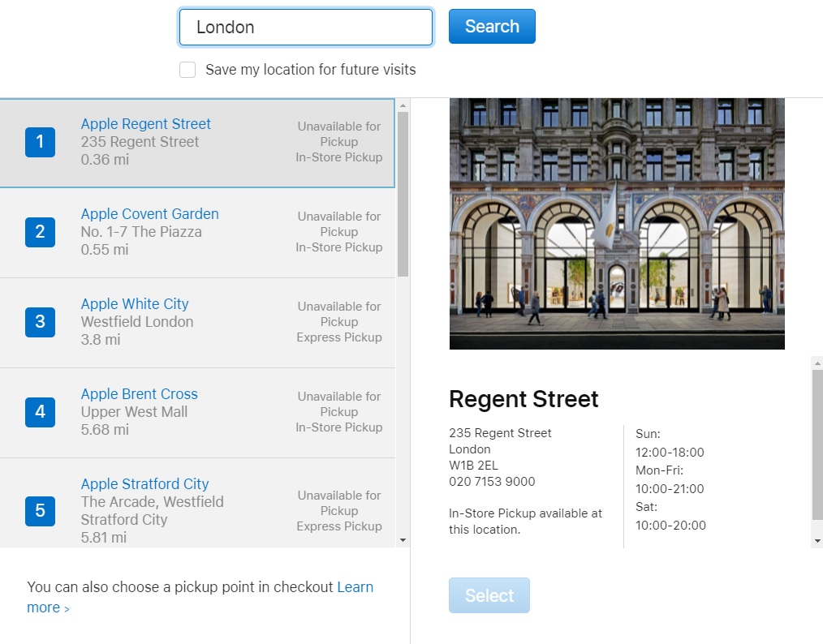Click 'The Arcade, Westfield Stratford City' address
This screenshot has width=823, height=644.
[153, 511]
